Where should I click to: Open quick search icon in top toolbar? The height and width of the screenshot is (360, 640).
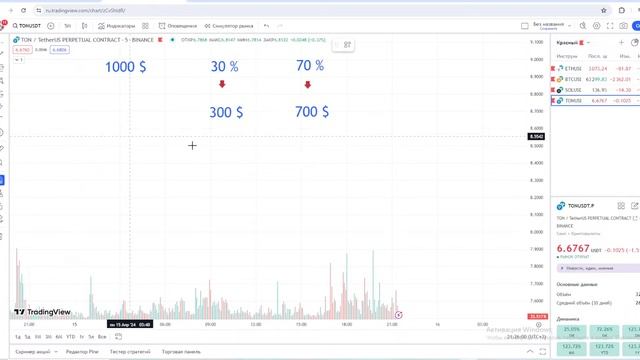[x=583, y=26]
